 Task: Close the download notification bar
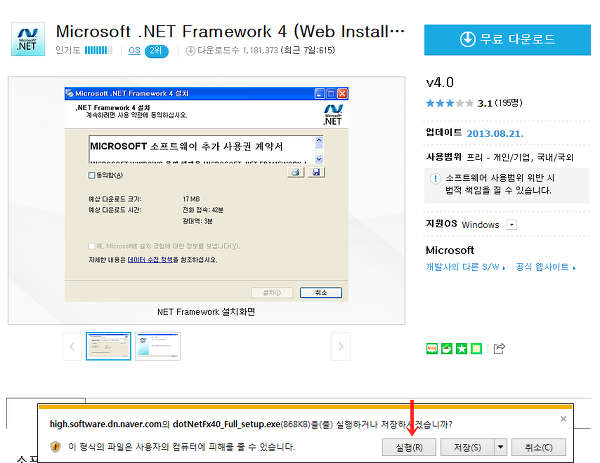point(563,419)
